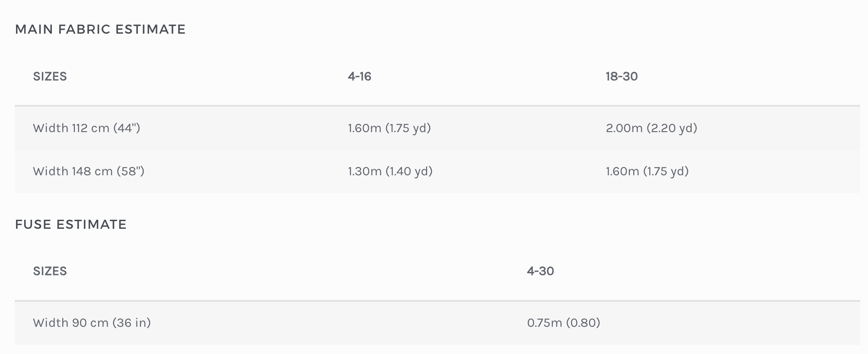868x354 pixels.
Task: Select the 1.30m (1.40 yd) value
Action: pos(390,171)
